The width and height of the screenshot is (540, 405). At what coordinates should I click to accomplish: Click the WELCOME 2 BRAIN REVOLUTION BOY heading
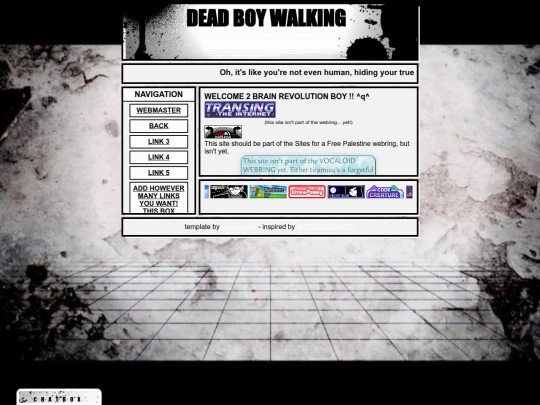(x=287, y=96)
